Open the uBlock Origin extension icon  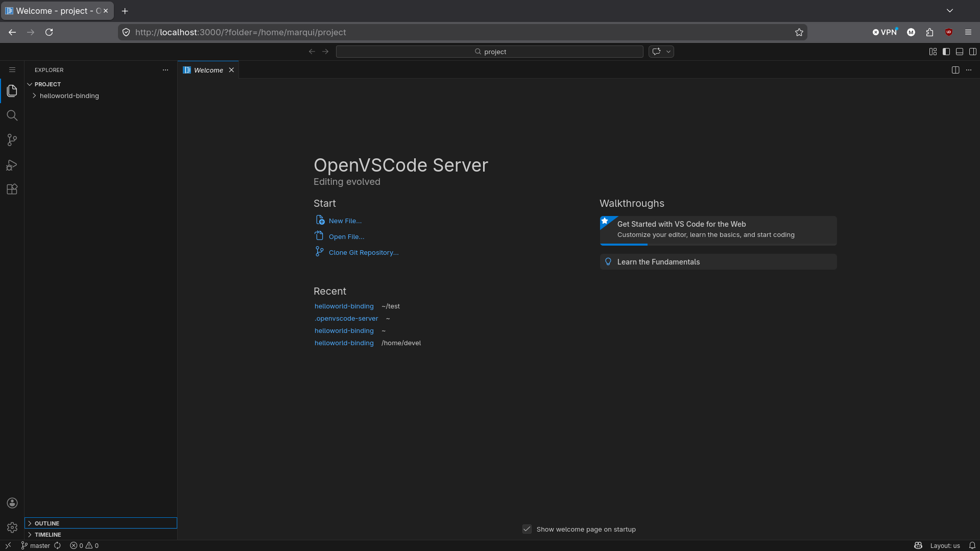point(949,32)
